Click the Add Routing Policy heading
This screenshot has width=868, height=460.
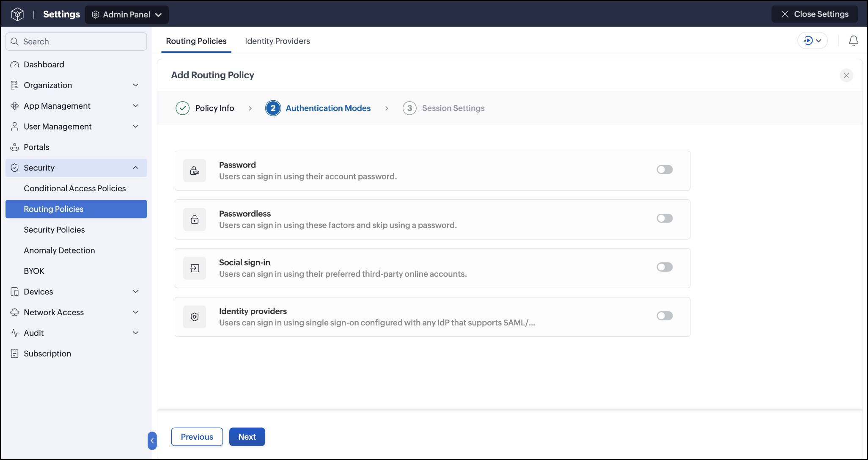[212, 75]
